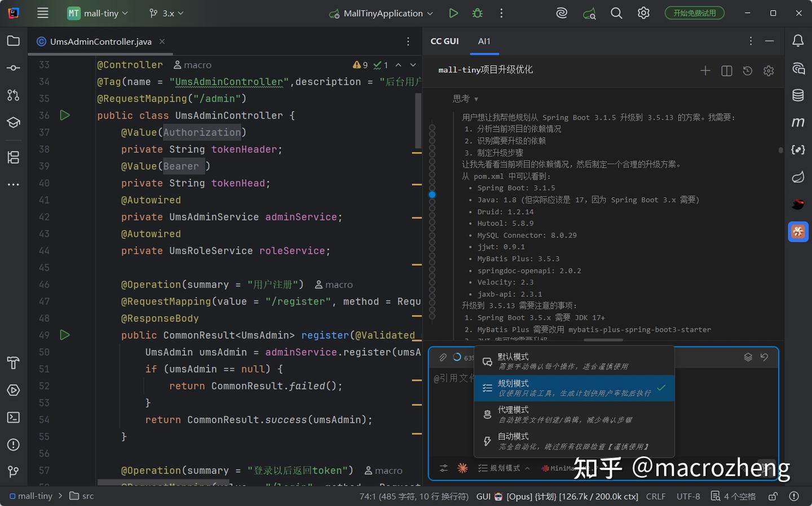Open Search Everywhere magnifier
Screen dimensions: 812x506
click(x=616, y=13)
